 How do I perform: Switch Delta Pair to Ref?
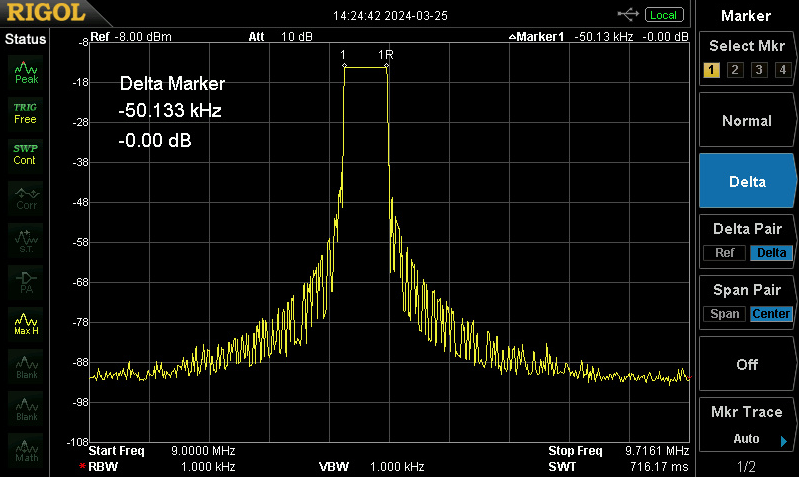725,253
